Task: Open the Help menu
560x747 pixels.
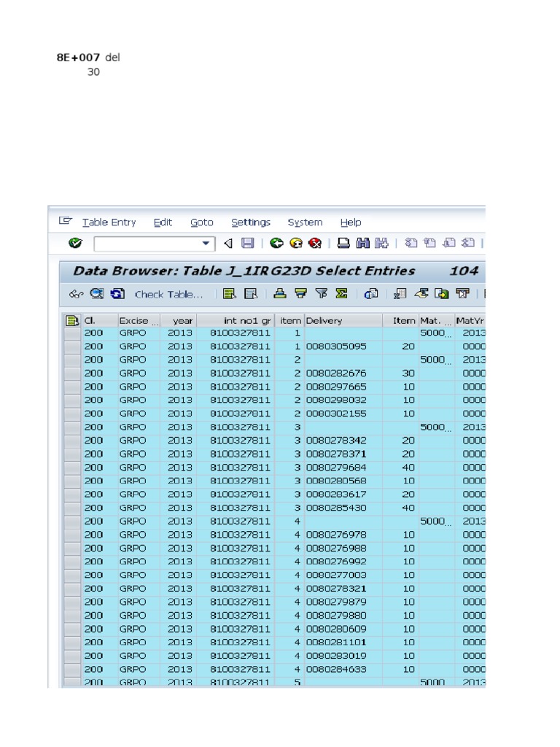Action: [351, 222]
